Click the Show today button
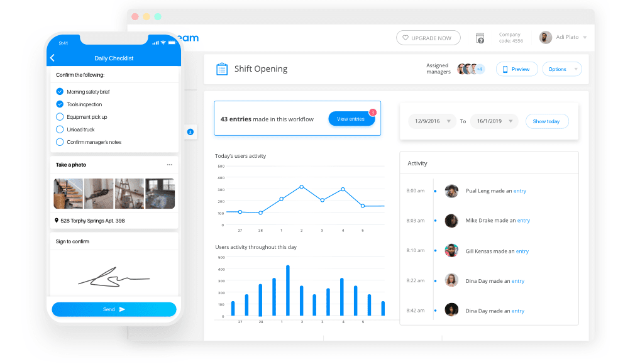Screen dimensions: 618x364 [x=547, y=121]
